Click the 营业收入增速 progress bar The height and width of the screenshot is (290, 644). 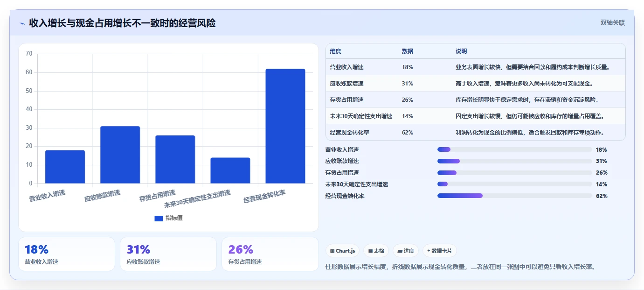coord(514,149)
